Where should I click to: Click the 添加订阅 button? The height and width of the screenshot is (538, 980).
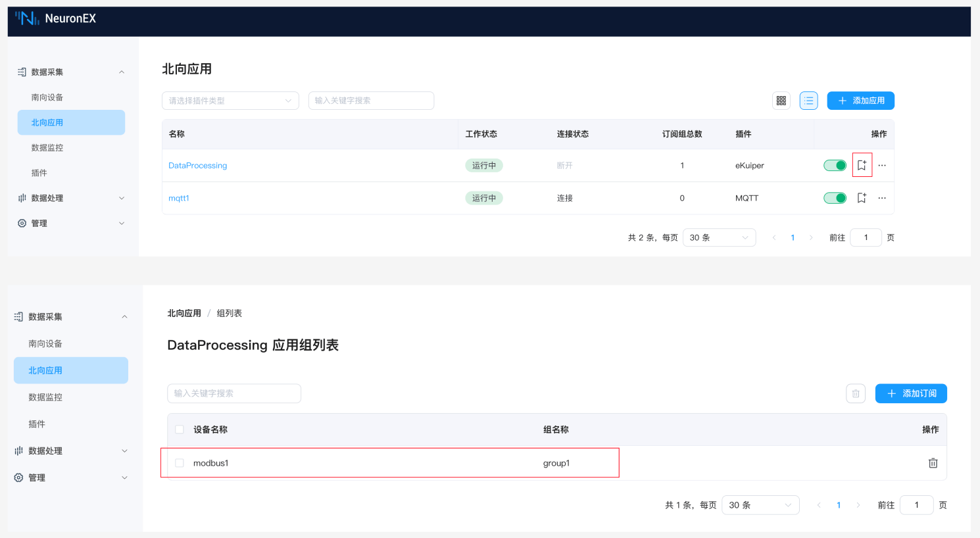coord(911,393)
